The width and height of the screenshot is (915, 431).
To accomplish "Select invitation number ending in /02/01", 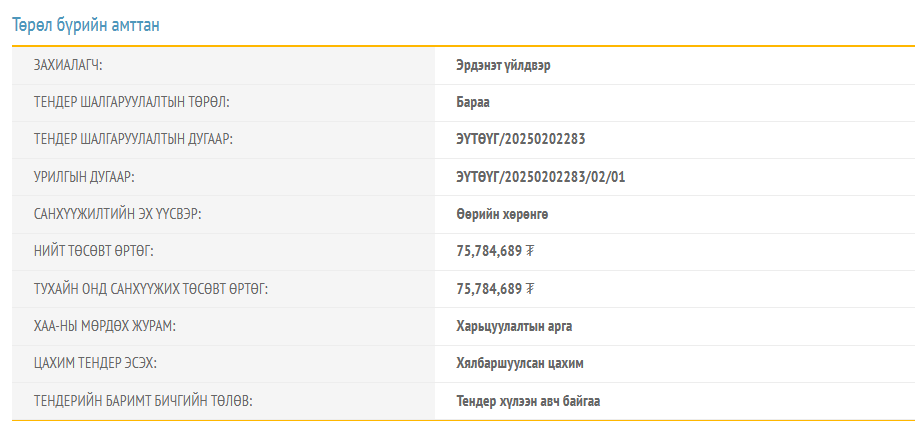I will (x=540, y=177).
